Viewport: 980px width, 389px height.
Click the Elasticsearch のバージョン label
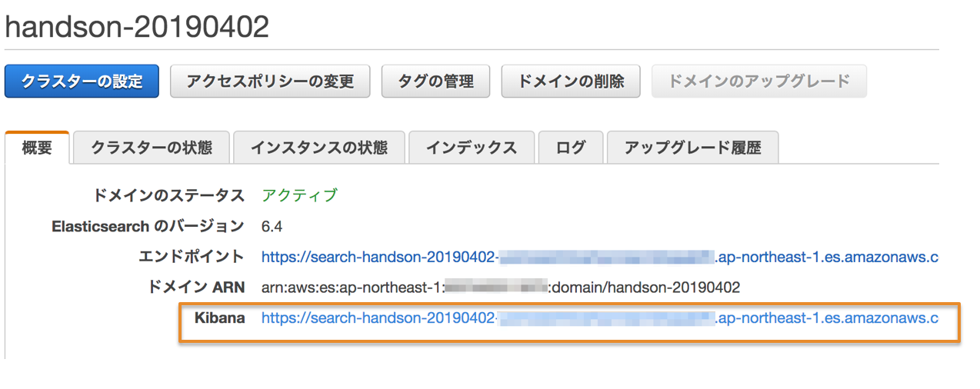point(148,226)
